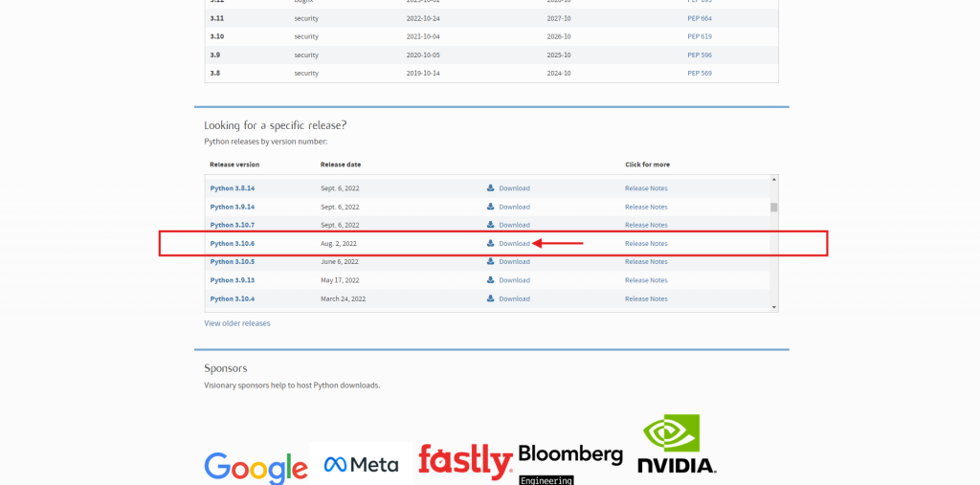The height and width of the screenshot is (485, 980).
Task: Click download icon for Python 3.9.13
Action: point(491,280)
